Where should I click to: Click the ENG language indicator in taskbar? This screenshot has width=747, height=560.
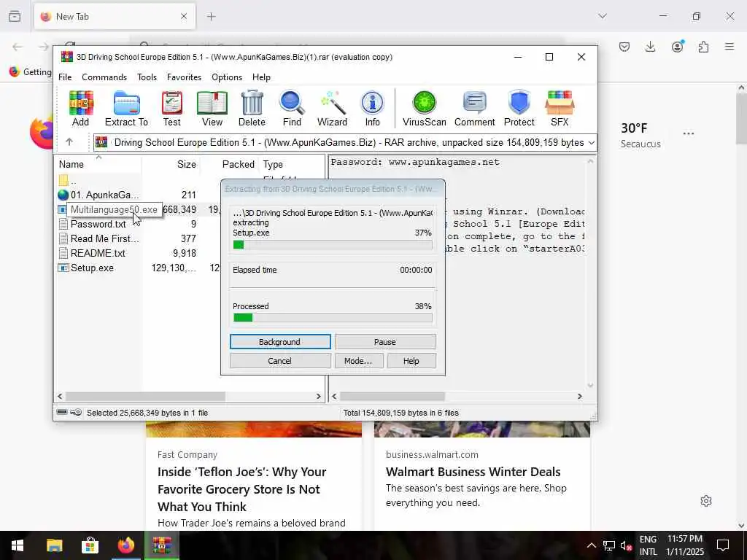click(x=648, y=539)
